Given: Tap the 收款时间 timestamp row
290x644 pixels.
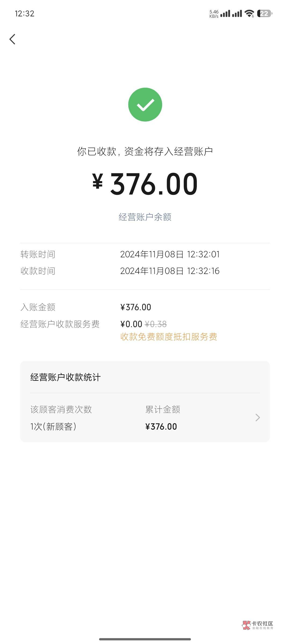Looking at the screenshot, I should click(145, 271).
